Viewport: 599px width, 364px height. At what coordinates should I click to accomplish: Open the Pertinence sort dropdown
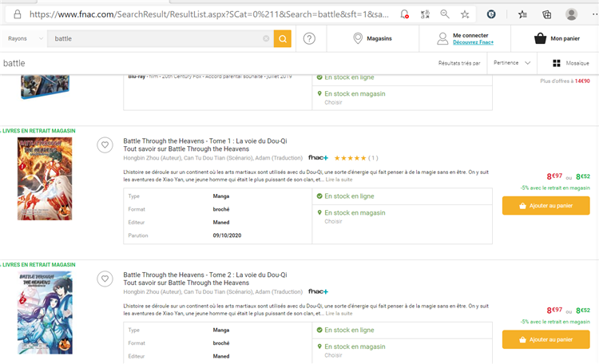click(x=512, y=62)
